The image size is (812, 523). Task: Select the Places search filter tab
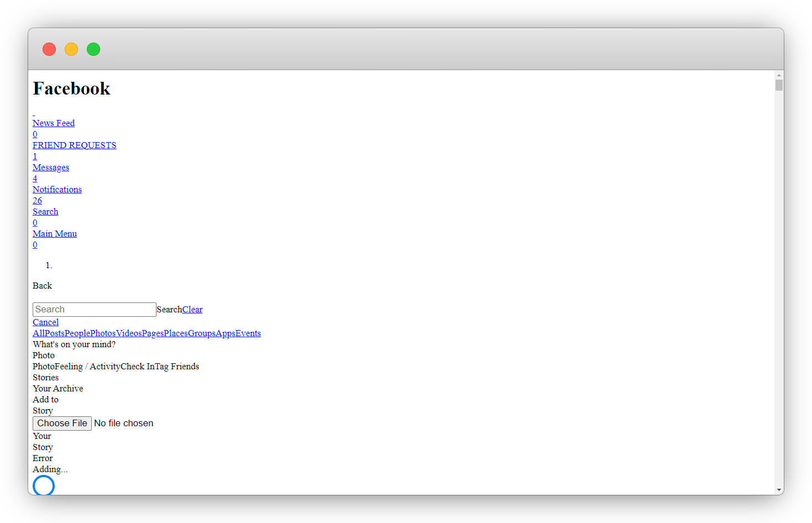(176, 333)
